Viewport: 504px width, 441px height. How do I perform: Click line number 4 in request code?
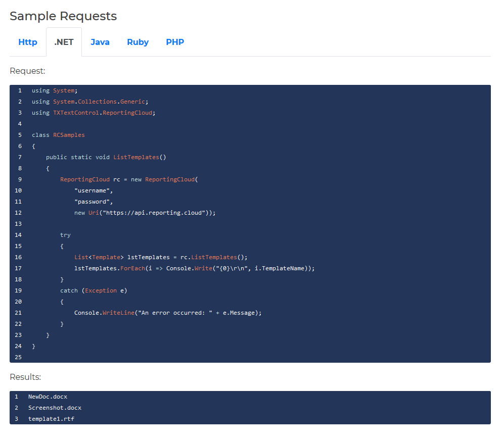20,124
